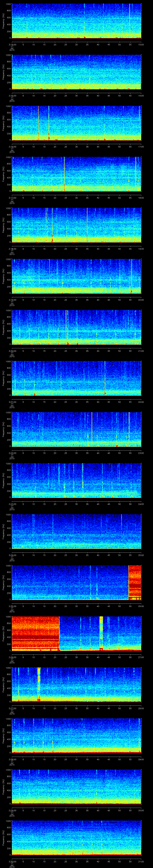This screenshot has width=153, height=868.
Task: Click the 'Frequency (Hz)' label of the 3:21:00 panel
Action: 3,378
